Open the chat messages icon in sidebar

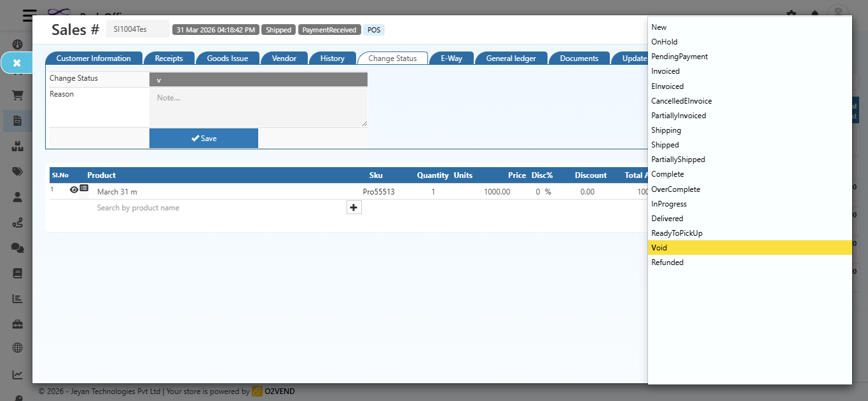point(17,248)
